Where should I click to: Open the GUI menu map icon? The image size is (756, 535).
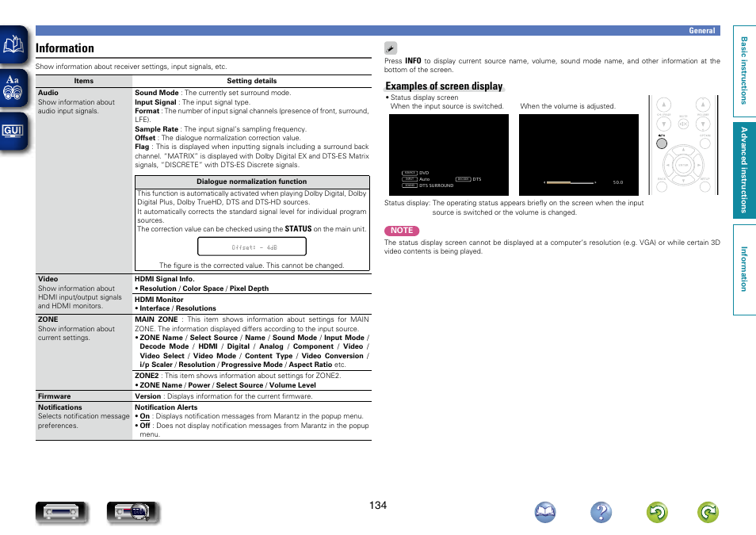[13, 131]
